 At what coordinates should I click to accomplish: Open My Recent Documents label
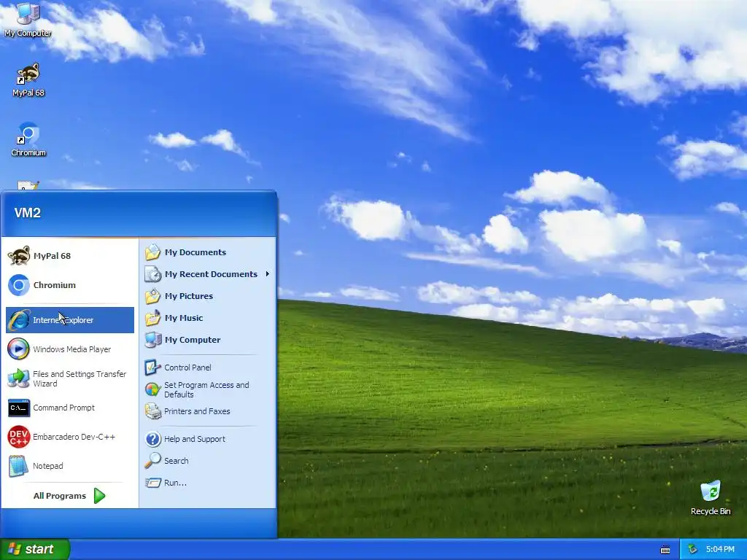click(211, 274)
